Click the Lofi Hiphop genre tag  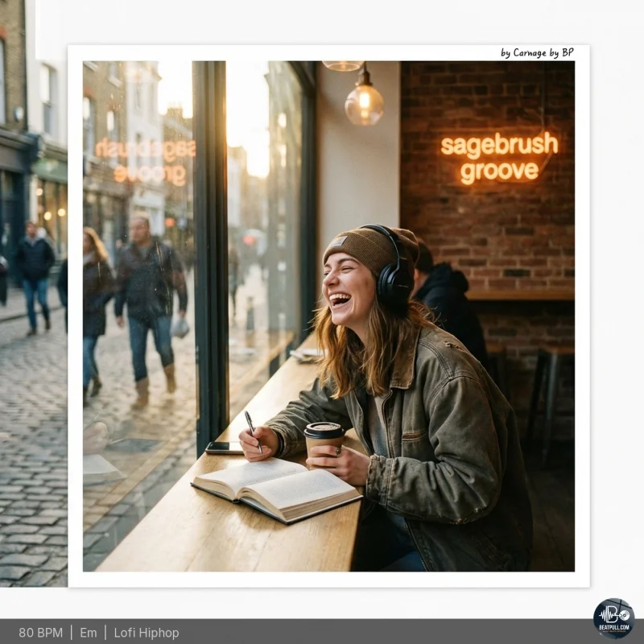click(x=147, y=633)
